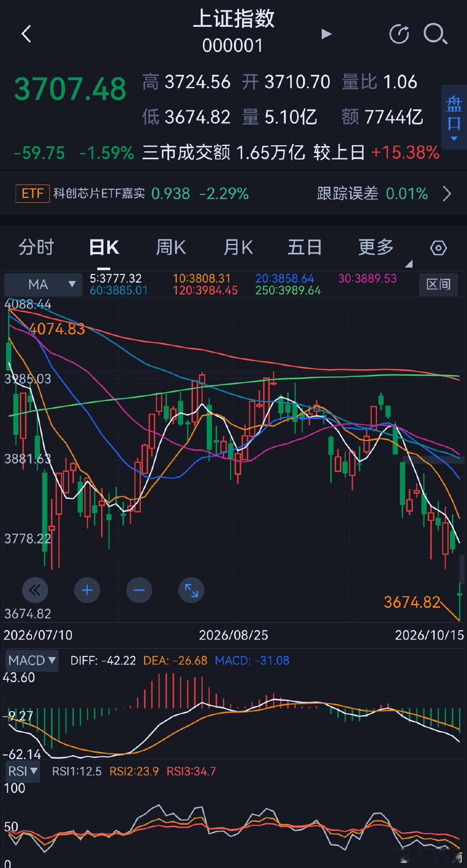Tap the orange ETF badge
The height and width of the screenshot is (868, 467).
coord(32,193)
